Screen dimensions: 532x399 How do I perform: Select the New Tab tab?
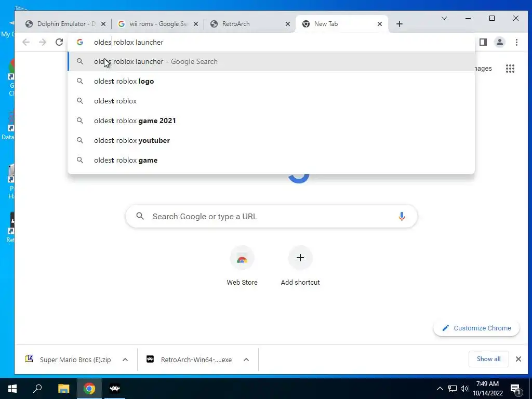(x=341, y=24)
